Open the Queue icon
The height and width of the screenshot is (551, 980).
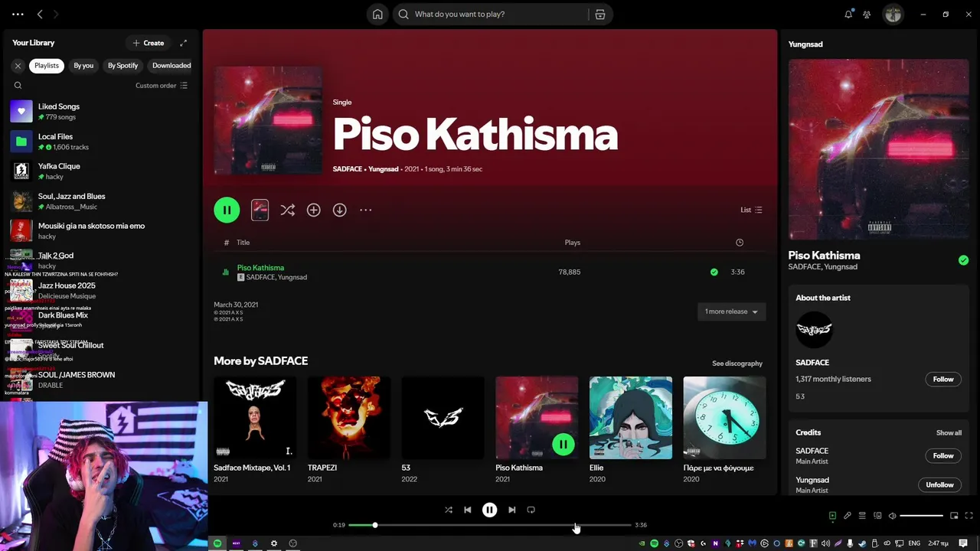pos(862,516)
